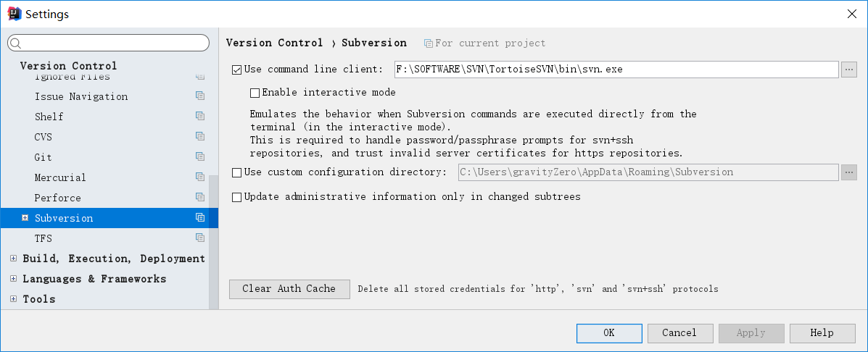Click the per-project icon beside Git
The image size is (868, 352).
200,157
